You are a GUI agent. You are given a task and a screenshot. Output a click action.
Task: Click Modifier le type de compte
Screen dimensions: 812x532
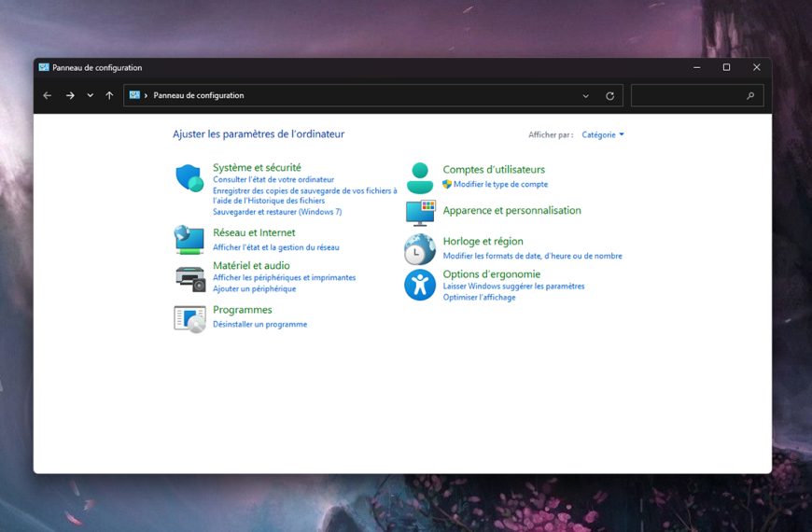pos(500,185)
